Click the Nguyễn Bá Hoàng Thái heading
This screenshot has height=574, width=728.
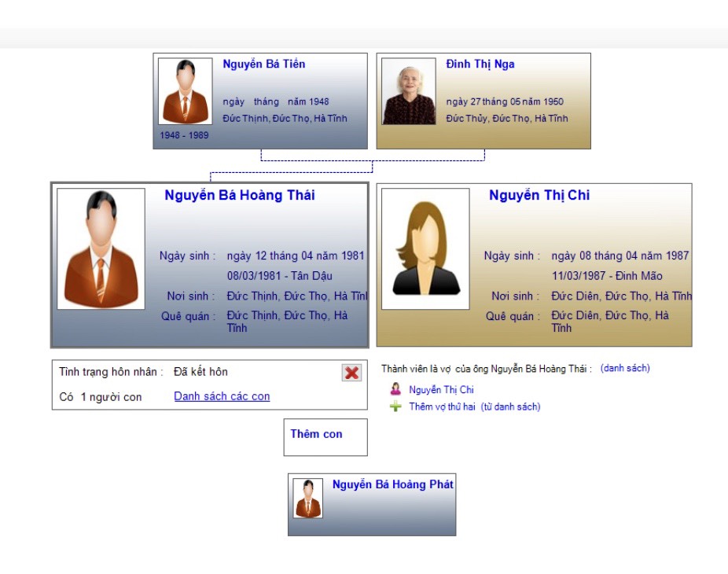[x=240, y=195]
